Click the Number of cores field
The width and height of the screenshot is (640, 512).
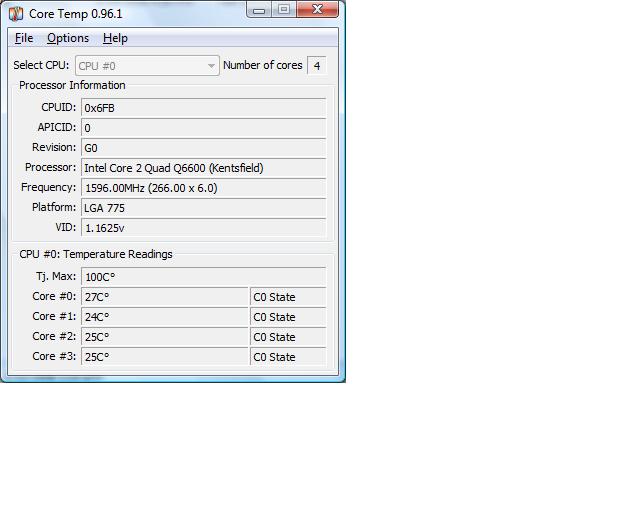pyautogui.click(x=317, y=66)
